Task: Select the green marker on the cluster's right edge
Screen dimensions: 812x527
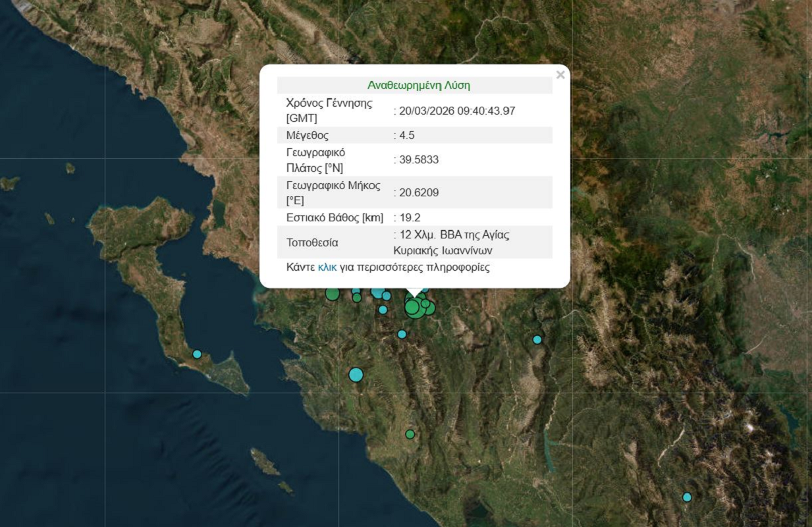Action: click(x=430, y=308)
